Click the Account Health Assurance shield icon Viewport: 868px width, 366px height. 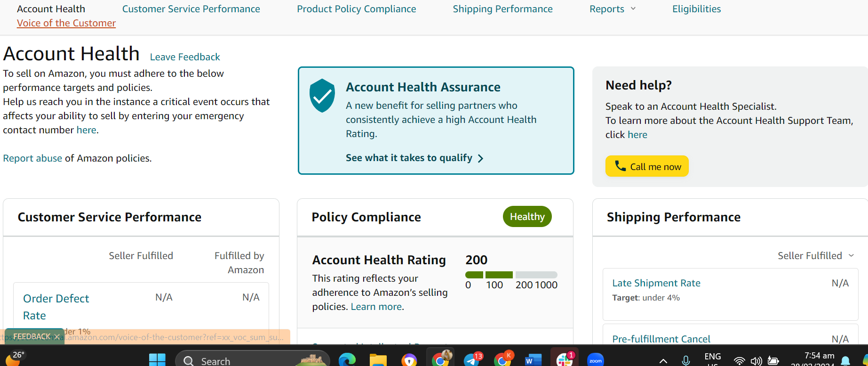(x=322, y=96)
